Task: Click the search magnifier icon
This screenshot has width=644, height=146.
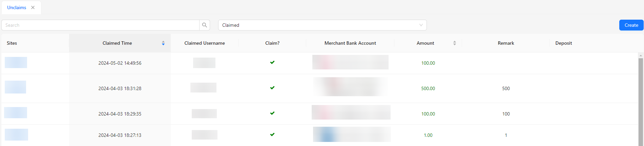Action: click(205, 25)
